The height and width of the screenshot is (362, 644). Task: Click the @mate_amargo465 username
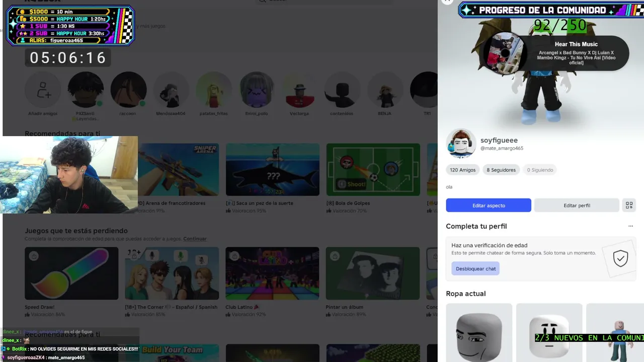[x=502, y=148]
